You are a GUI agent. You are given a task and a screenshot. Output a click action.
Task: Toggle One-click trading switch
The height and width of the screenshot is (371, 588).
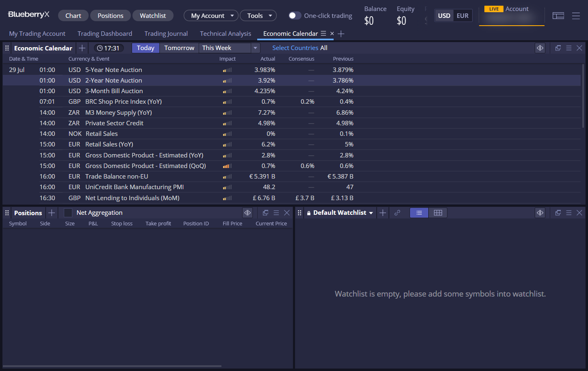coord(295,15)
